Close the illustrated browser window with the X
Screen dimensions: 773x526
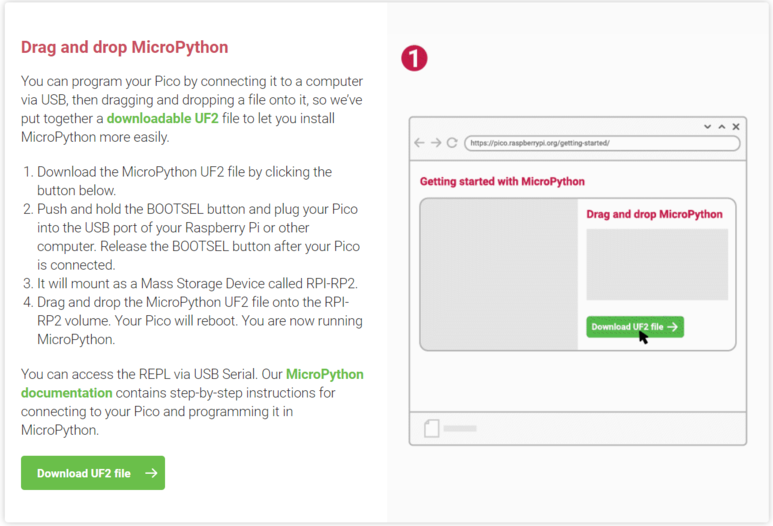736,127
